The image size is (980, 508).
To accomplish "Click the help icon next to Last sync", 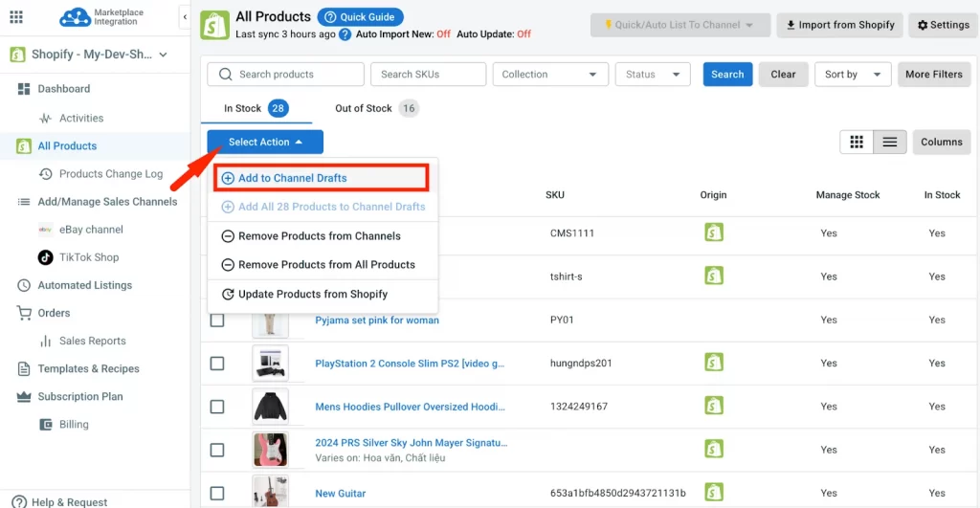I will pos(345,34).
